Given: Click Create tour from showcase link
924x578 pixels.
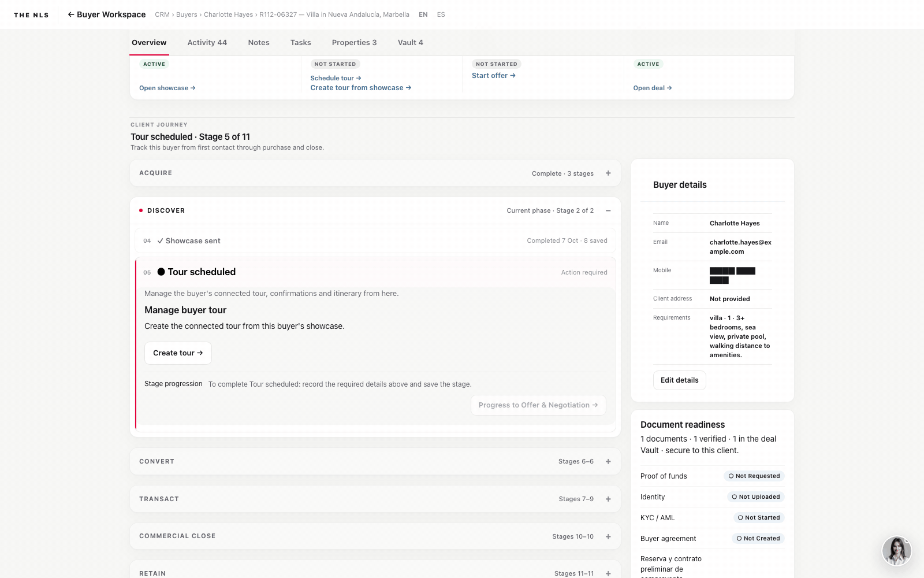Looking at the screenshot, I should pyautogui.click(x=361, y=88).
